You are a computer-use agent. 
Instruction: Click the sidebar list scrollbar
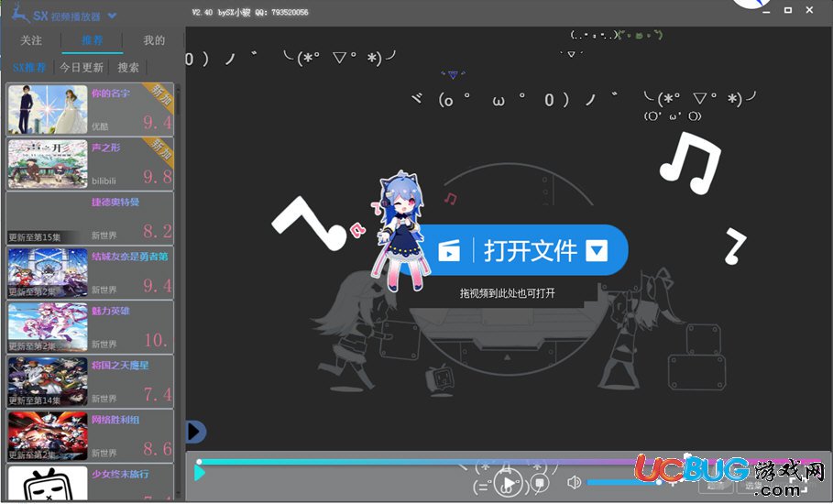178,291
